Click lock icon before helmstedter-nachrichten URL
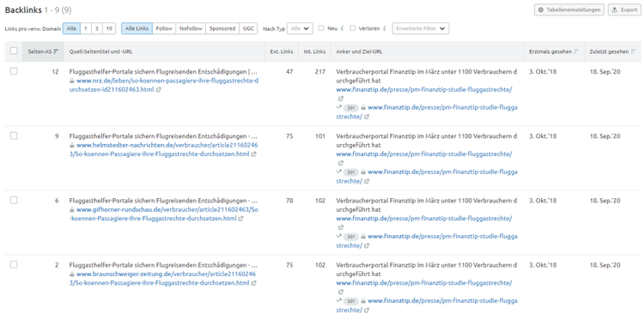The height and width of the screenshot is (313, 644). [72, 146]
